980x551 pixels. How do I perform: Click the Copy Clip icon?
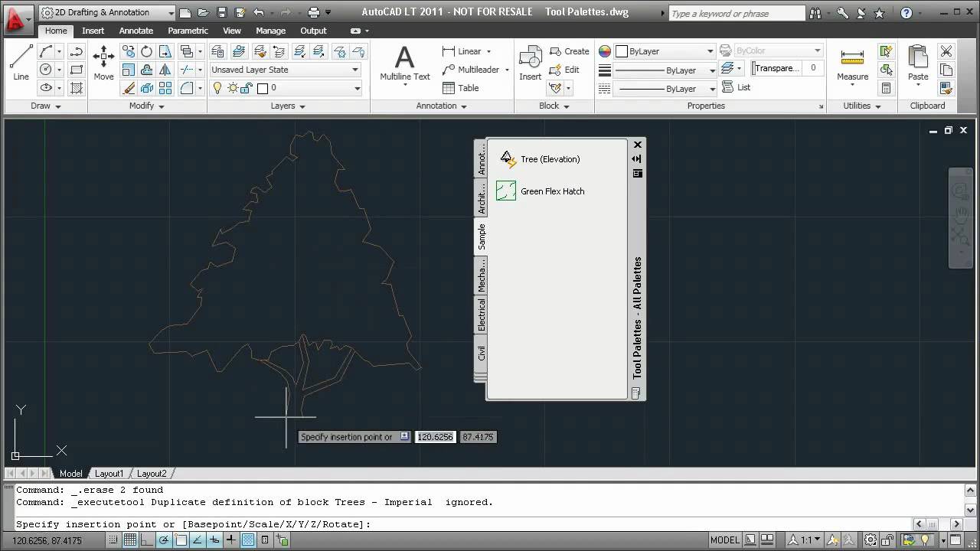[x=946, y=70]
